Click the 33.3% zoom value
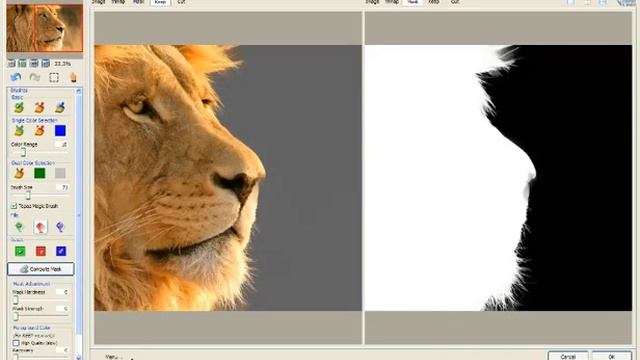This screenshot has width=640, height=360. tap(62, 64)
